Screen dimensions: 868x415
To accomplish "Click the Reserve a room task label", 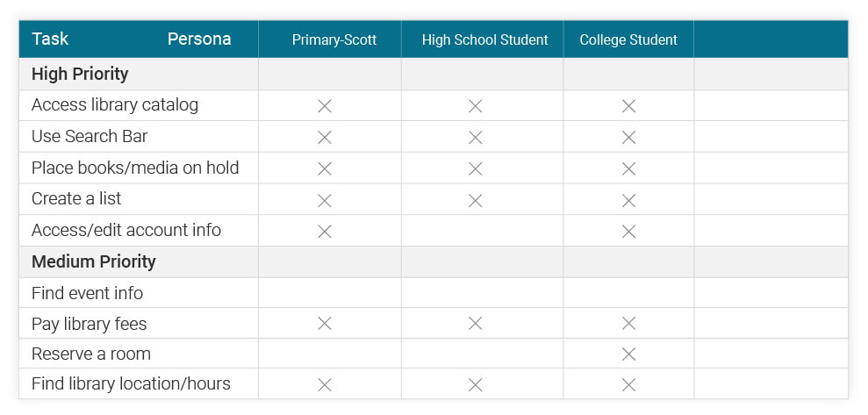I will [91, 354].
